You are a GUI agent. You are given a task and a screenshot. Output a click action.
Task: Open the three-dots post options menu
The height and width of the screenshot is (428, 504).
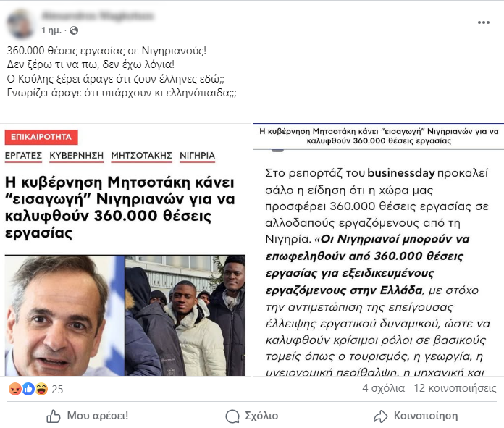coord(483,22)
